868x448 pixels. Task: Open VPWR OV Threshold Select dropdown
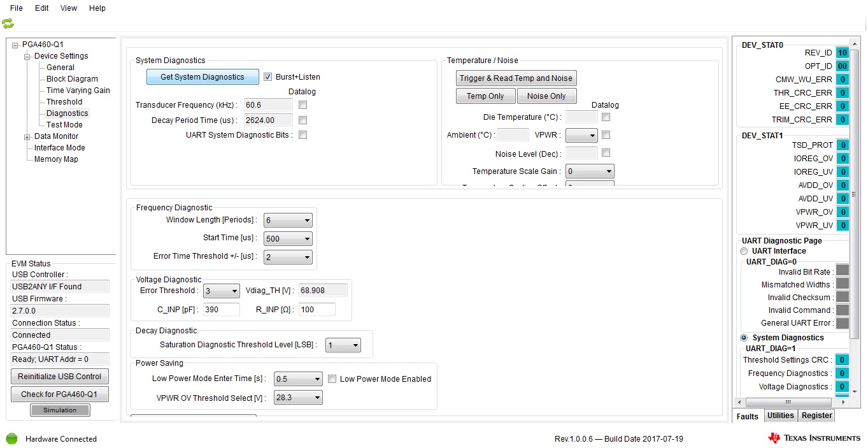tap(298, 398)
